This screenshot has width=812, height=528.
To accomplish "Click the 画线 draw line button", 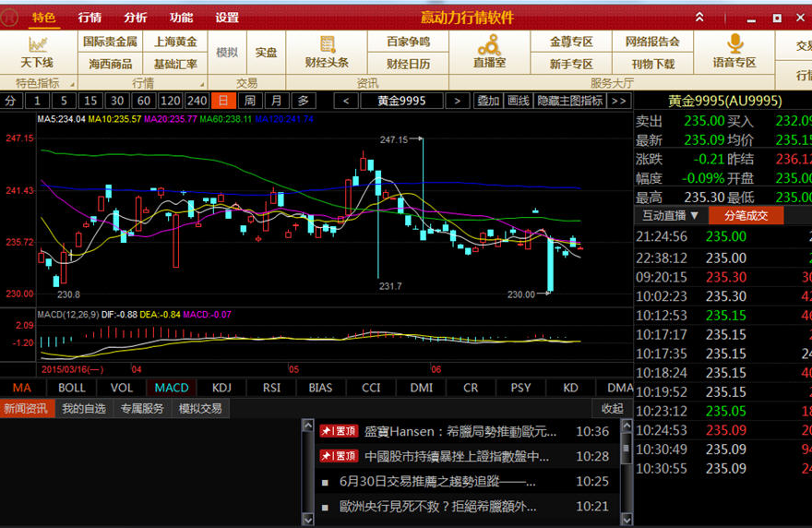I will pyautogui.click(x=519, y=101).
